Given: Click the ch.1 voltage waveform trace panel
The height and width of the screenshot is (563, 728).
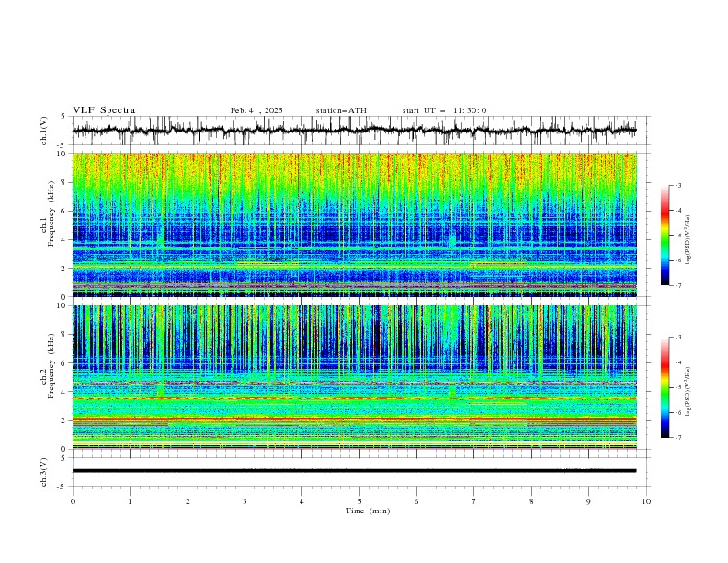Looking at the screenshot, I should pos(360,131).
